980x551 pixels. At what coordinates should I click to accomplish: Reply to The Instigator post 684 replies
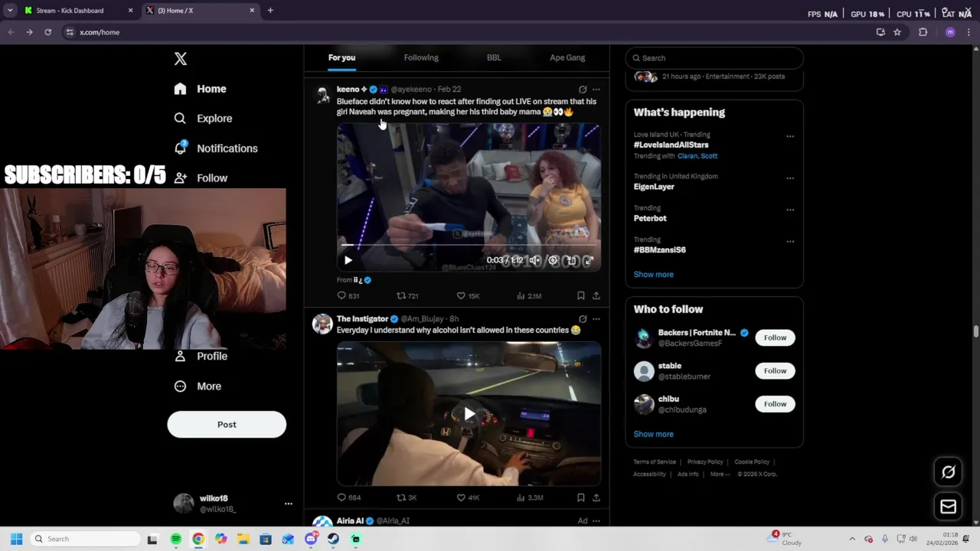[348, 497]
